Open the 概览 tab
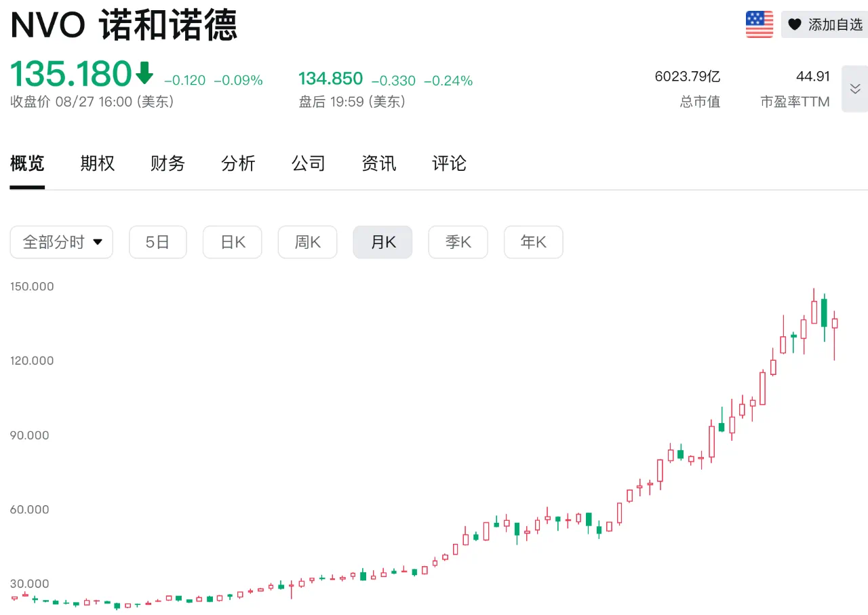Image resolution: width=868 pixels, height=615 pixels. pyautogui.click(x=27, y=163)
